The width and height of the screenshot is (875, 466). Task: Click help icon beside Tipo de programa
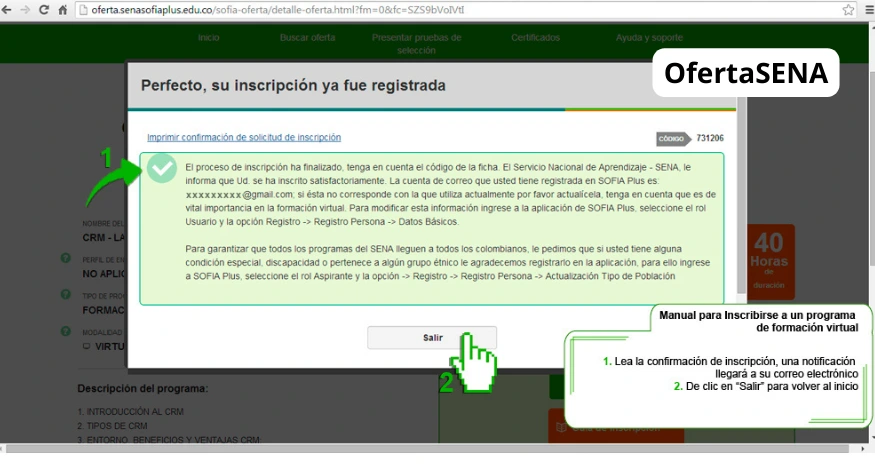click(x=65, y=294)
